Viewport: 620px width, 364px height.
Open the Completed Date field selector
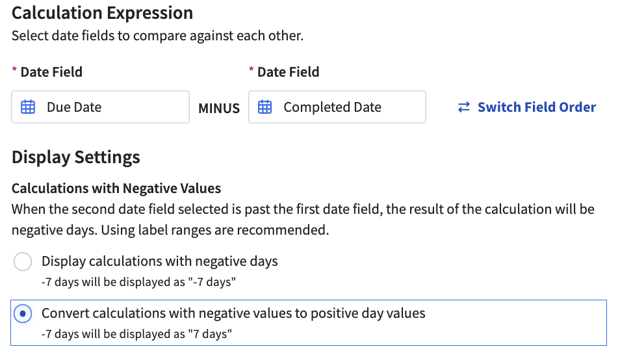pos(337,107)
